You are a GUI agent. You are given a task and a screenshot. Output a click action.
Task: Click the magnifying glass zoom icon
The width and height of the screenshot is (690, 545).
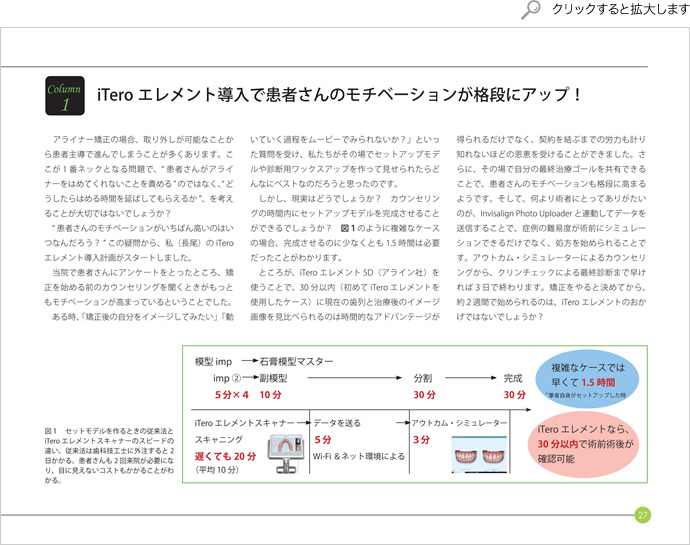click(530, 9)
